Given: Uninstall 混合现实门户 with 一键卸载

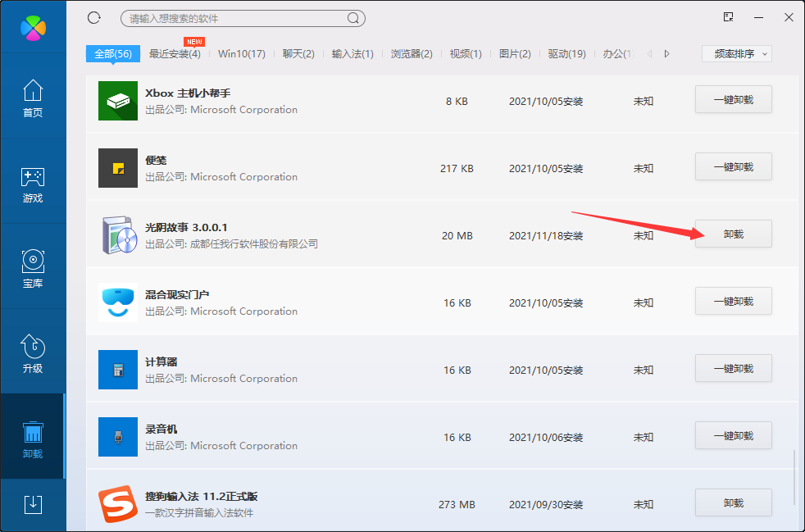Looking at the screenshot, I should pos(733,302).
